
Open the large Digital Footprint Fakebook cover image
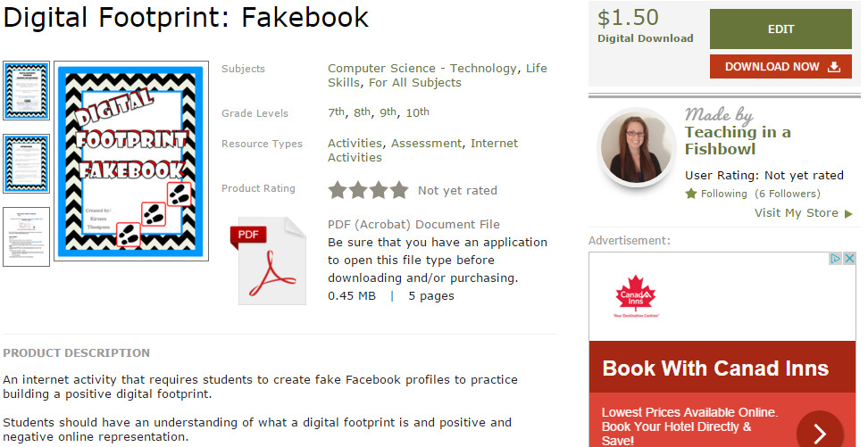(x=131, y=161)
